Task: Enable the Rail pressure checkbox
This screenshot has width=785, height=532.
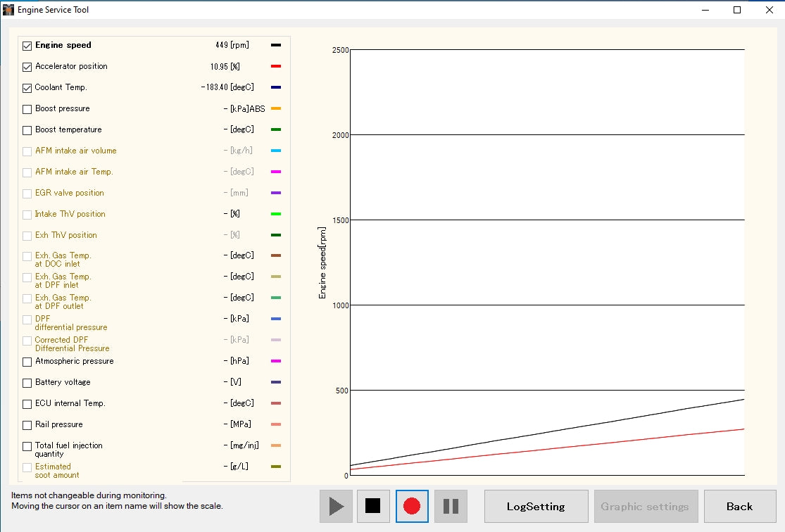Action: 27,424
